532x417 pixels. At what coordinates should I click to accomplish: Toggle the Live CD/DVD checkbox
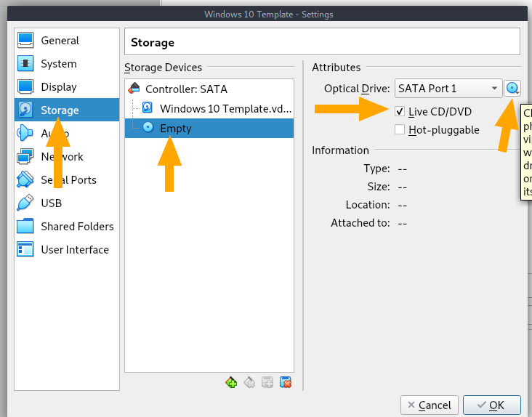(x=400, y=112)
